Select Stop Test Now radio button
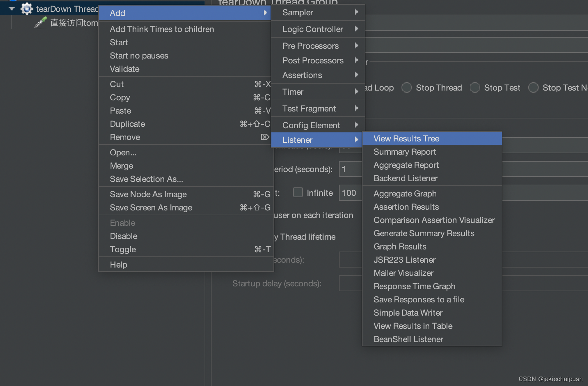Viewport: 588px width, 386px height. (533, 87)
